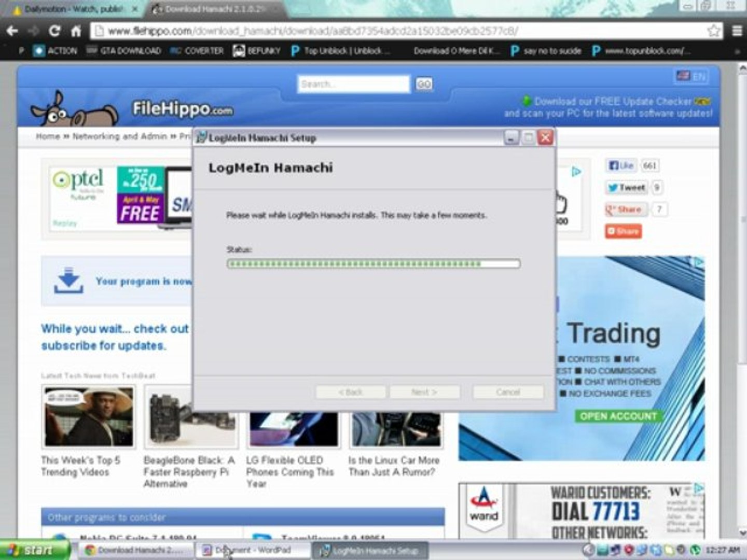747x560 pixels.
Task: Click the Warid DIAL 77713 ad
Action: (582, 511)
